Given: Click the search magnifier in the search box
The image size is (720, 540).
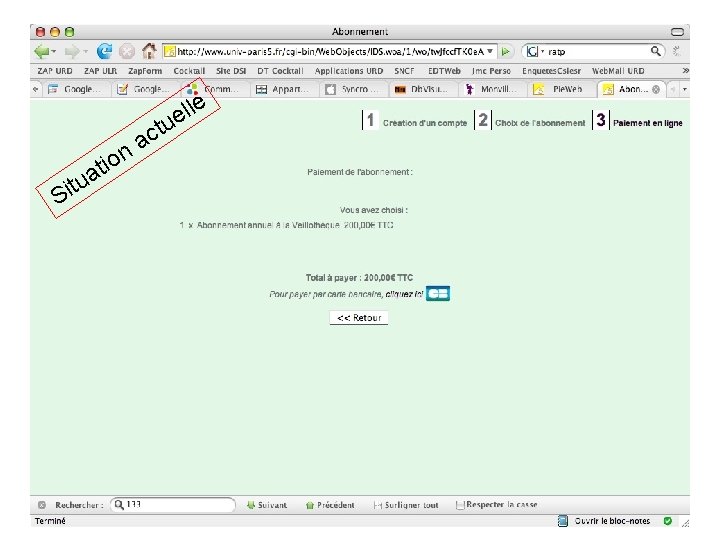Looking at the screenshot, I should pyautogui.click(x=656, y=51).
